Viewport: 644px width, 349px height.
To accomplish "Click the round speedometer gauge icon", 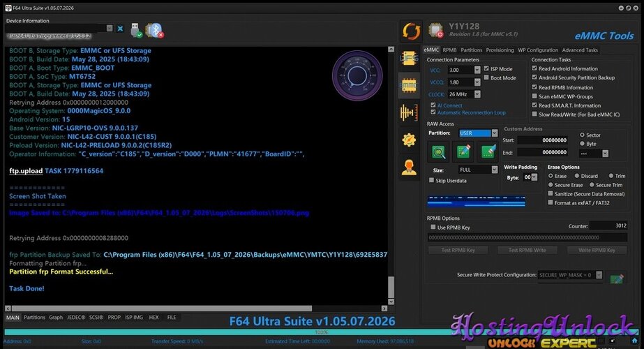I will click(x=357, y=75).
